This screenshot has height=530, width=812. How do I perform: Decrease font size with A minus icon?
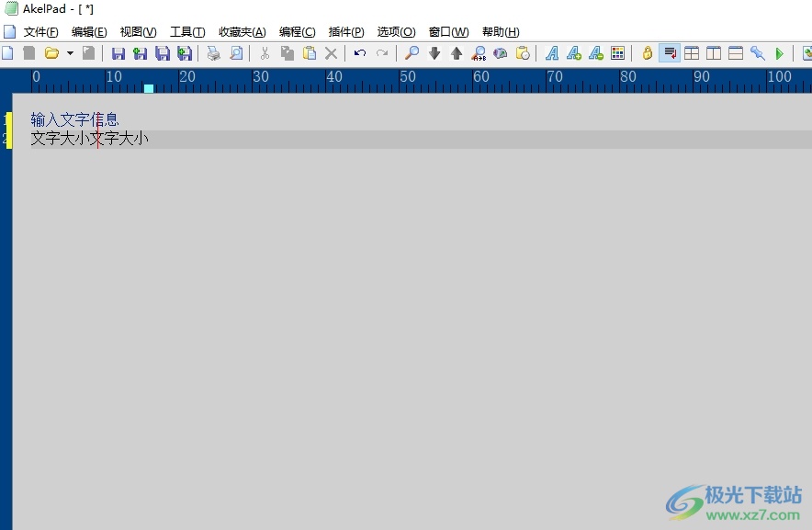coord(596,53)
